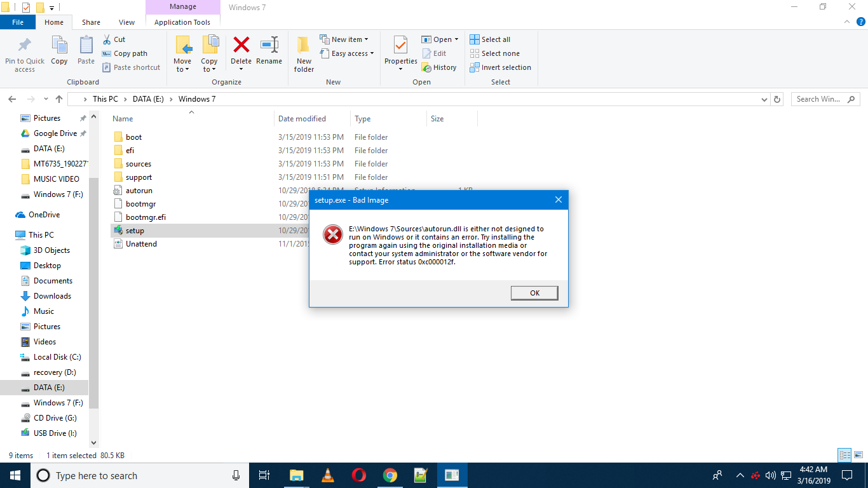Open the Properties icon
The image size is (868, 488).
[x=400, y=45]
